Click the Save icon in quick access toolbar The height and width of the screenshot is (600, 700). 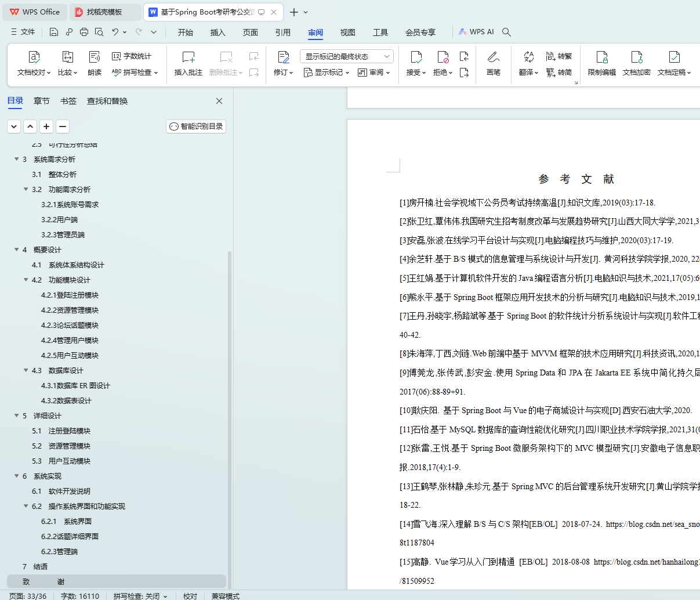(x=54, y=32)
